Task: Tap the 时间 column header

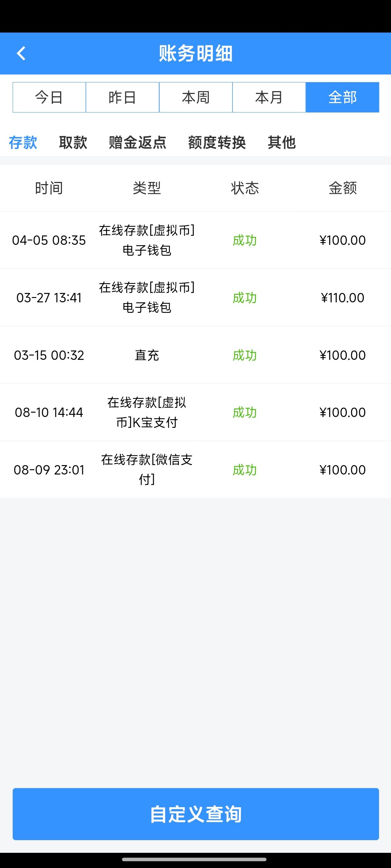Action: click(x=49, y=188)
